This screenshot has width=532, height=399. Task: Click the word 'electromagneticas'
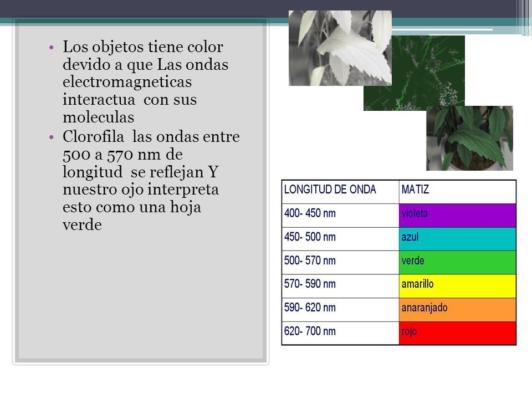pyautogui.click(x=127, y=82)
